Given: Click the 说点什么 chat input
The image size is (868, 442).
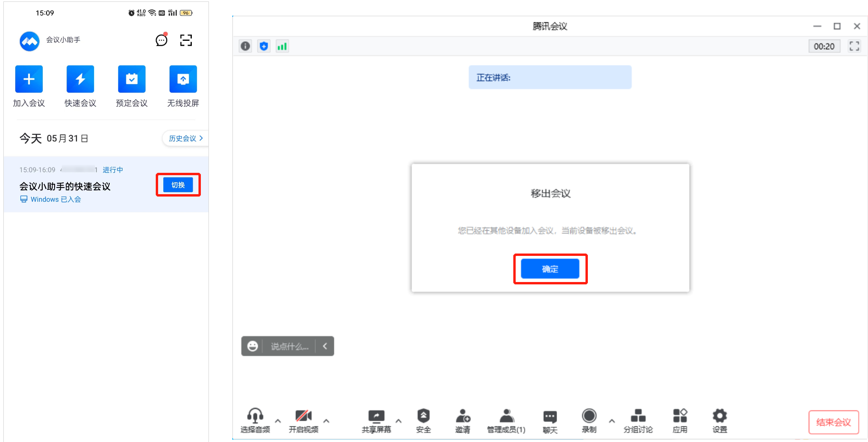Looking at the screenshot, I should pos(290,347).
